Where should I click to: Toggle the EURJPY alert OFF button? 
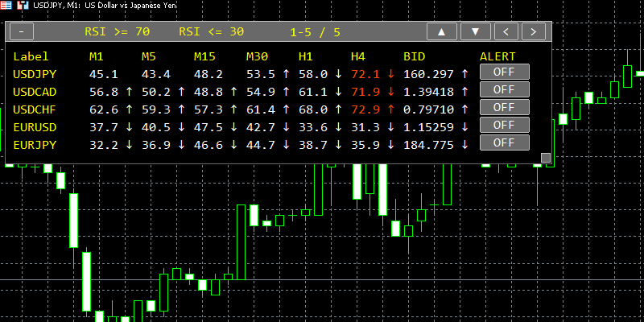coord(505,142)
